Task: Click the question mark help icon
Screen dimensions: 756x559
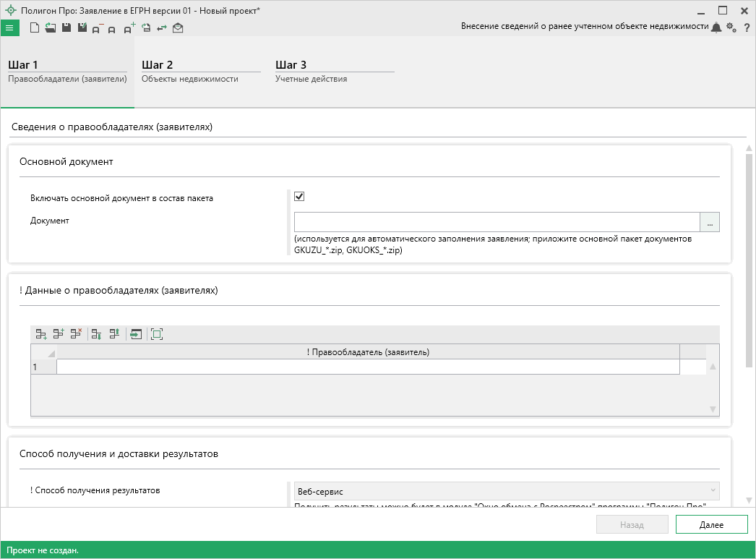Action: 747,27
